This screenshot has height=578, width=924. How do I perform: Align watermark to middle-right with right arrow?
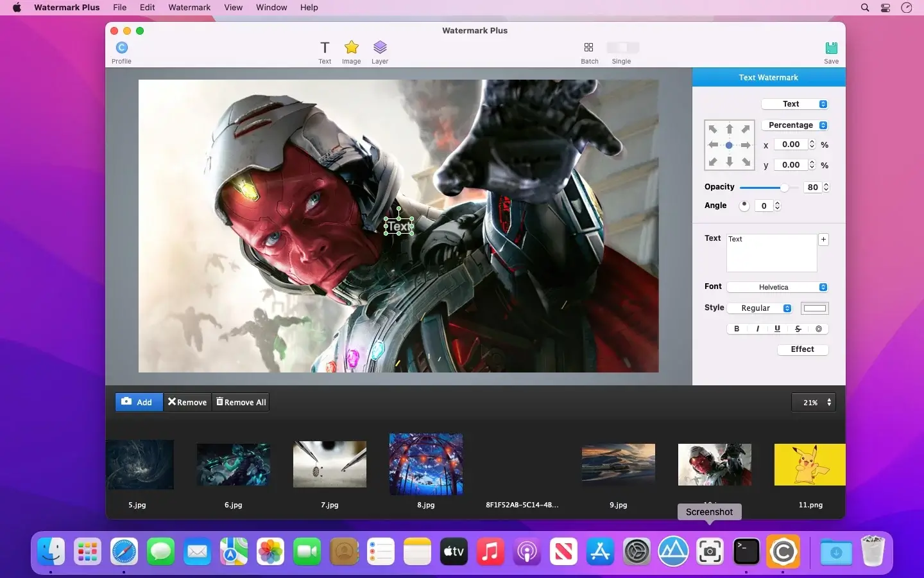pyautogui.click(x=746, y=145)
